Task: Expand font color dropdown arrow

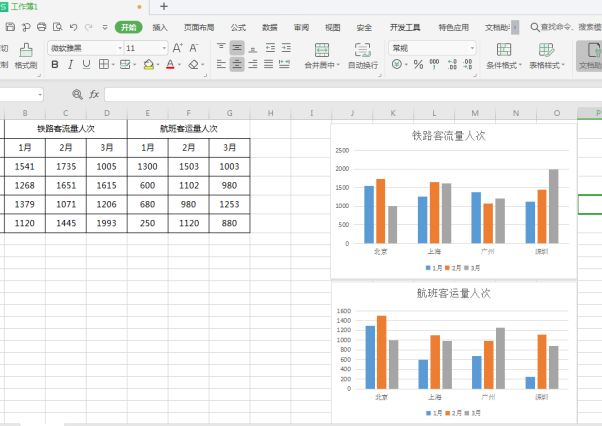Action: point(179,65)
